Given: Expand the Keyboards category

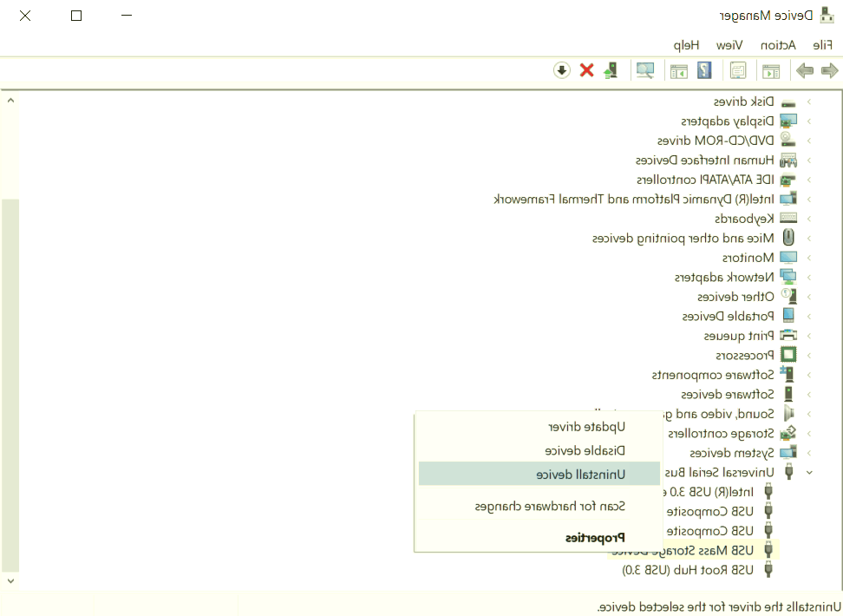Looking at the screenshot, I should click(809, 219).
